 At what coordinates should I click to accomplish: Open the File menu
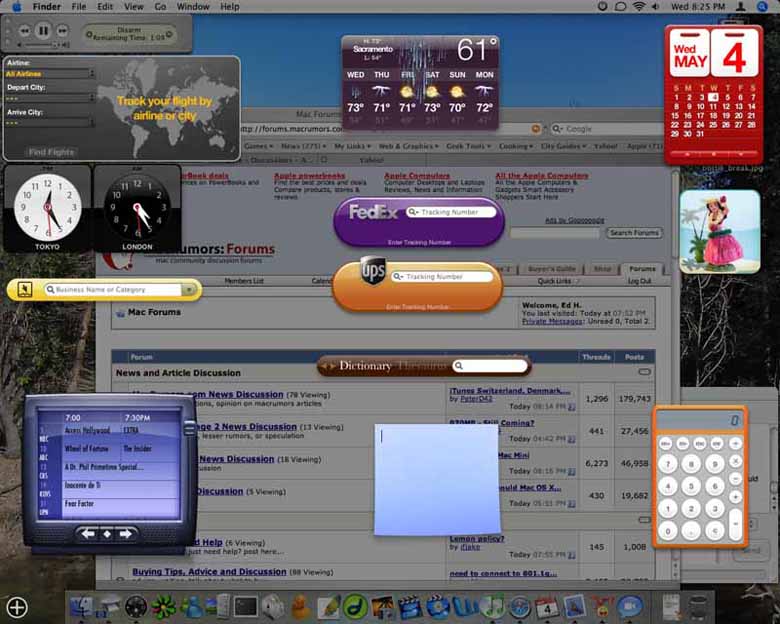click(79, 6)
